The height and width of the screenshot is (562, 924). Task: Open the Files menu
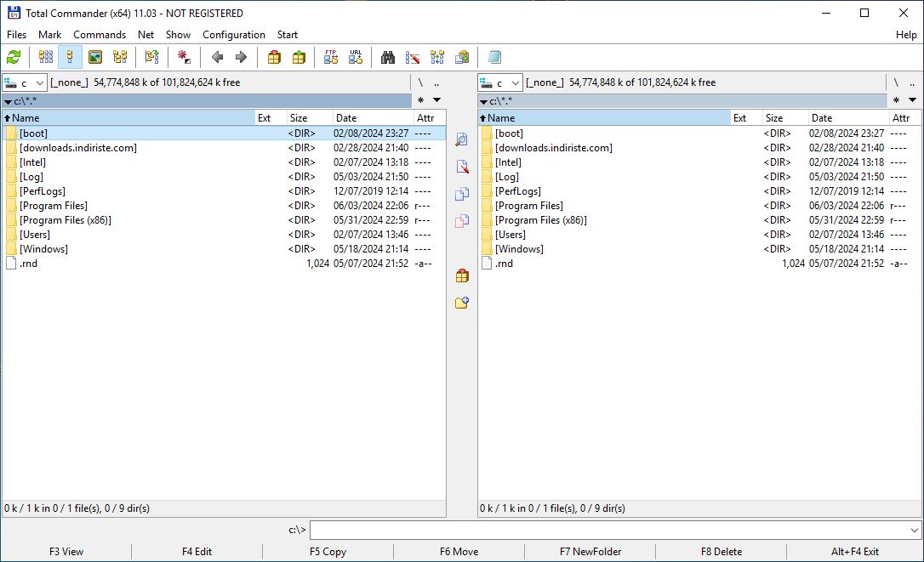pyautogui.click(x=16, y=35)
